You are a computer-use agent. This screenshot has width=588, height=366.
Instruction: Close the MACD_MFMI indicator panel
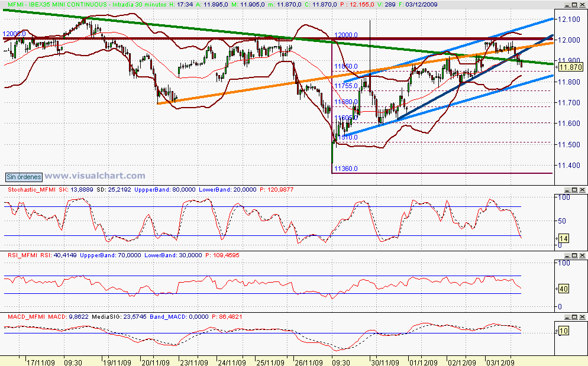[x=582, y=317]
